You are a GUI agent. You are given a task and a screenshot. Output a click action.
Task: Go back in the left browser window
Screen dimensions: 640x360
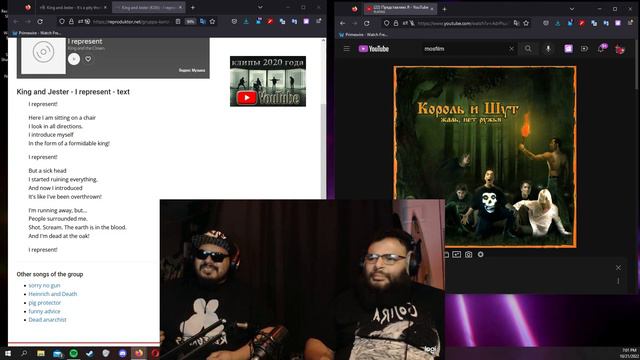point(16,21)
